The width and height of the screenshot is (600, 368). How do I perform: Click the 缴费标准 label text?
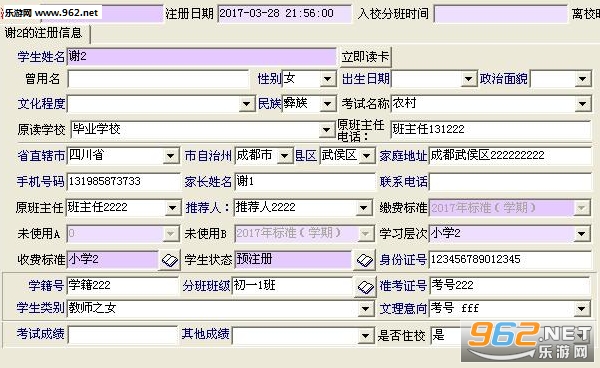(x=403, y=208)
